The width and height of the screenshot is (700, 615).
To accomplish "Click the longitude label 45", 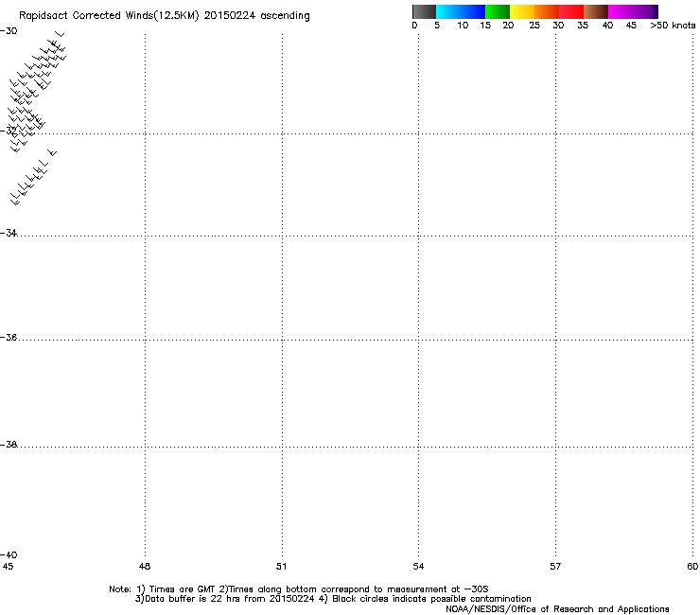I will pyautogui.click(x=8, y=567).
